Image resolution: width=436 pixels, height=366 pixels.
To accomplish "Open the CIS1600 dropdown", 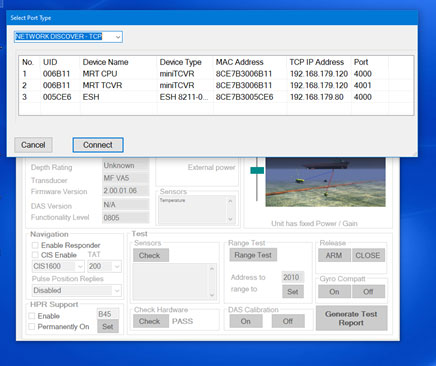I will [x=58, y=266].
